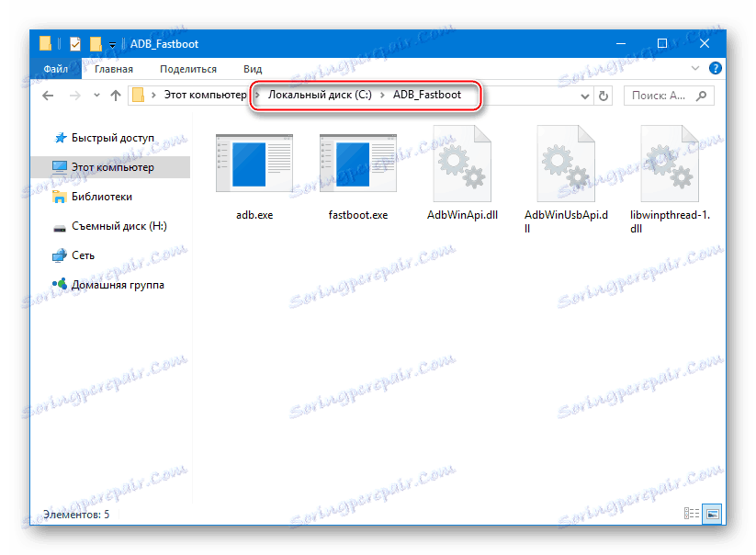Select the AdbWinUsbApi.dll gear file icon
The image size is (756, 555).
coord(566,163)
